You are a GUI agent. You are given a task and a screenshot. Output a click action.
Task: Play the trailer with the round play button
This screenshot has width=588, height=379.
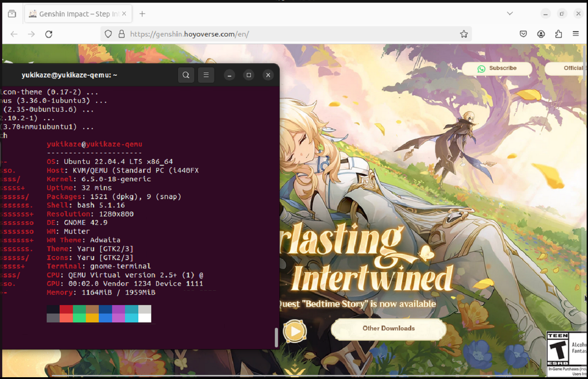pos(295,331)
